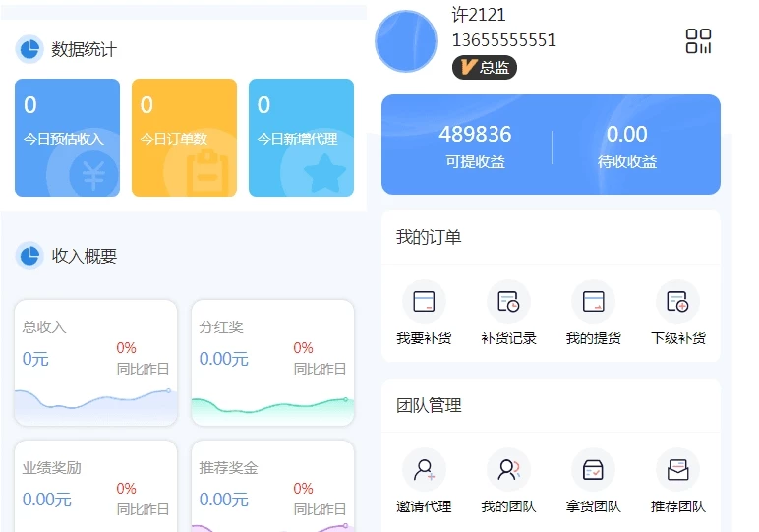759x532 pixels.
Task: Open the 今日订单数 orange card
Action: point(184,138)
